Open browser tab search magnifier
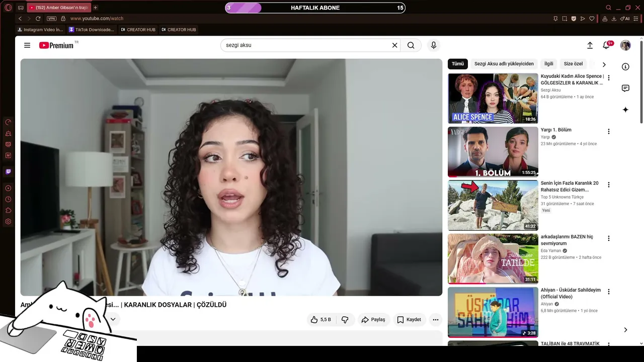 pos(608,8)
